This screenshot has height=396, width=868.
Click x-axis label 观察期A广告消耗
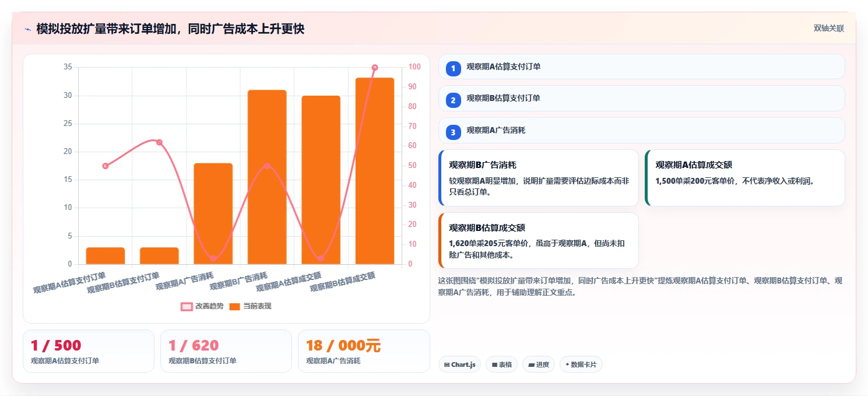click(185, 281)
